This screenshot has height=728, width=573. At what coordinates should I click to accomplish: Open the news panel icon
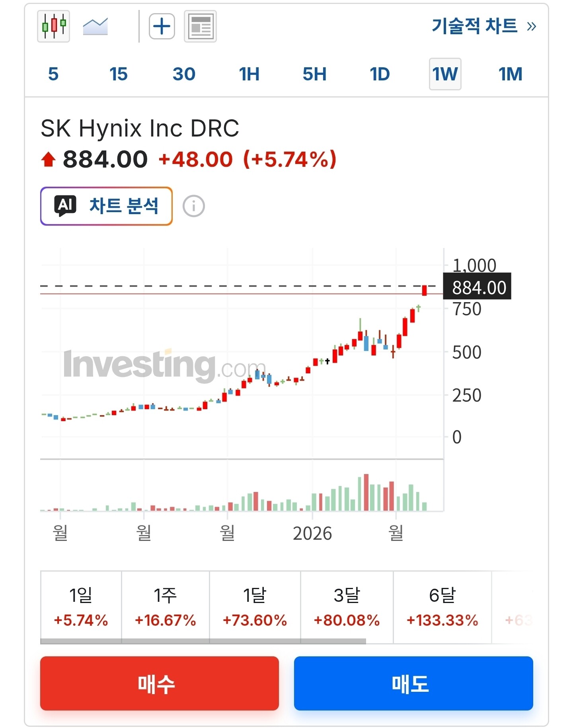pos(201,27)
